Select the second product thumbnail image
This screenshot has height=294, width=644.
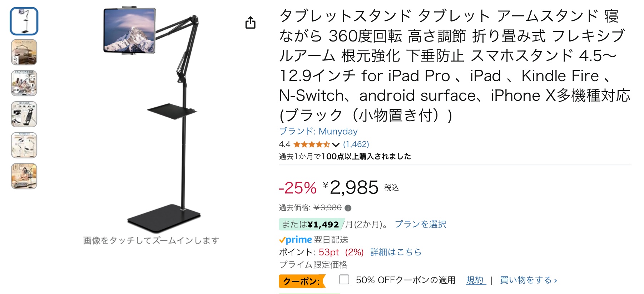coord(24,52)
